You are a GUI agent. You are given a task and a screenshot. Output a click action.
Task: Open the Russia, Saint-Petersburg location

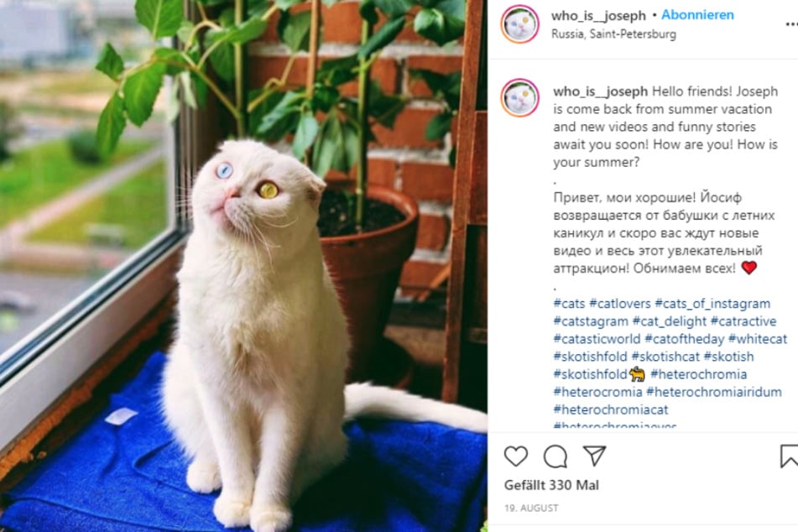pyautogui.click(x=613, y=34)
